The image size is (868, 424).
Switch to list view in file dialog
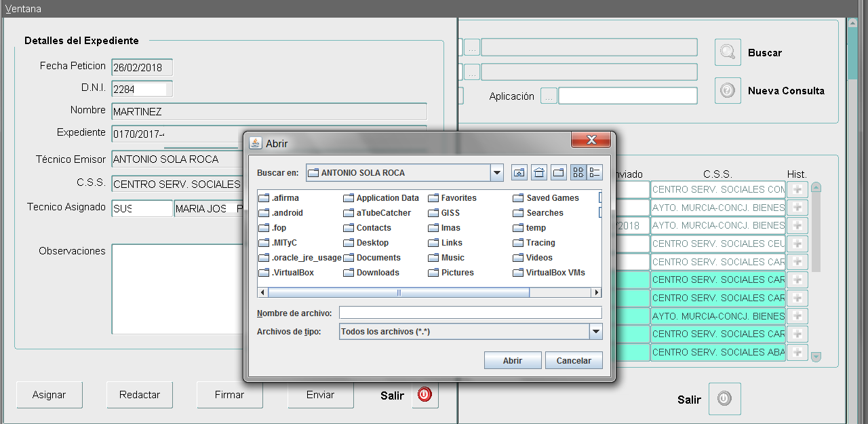click(578, 173)
